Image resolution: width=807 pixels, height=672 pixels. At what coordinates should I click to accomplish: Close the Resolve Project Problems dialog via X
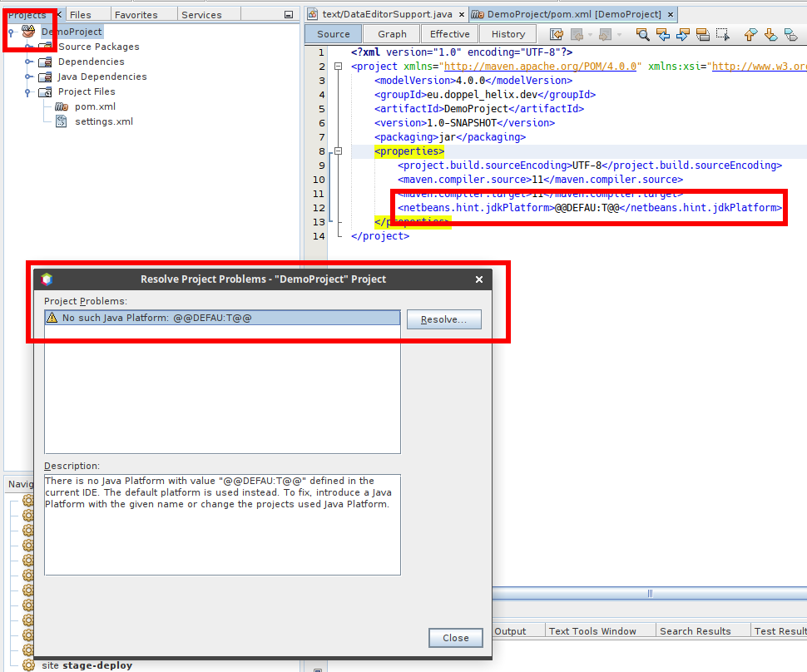click(x=479, y=279)
